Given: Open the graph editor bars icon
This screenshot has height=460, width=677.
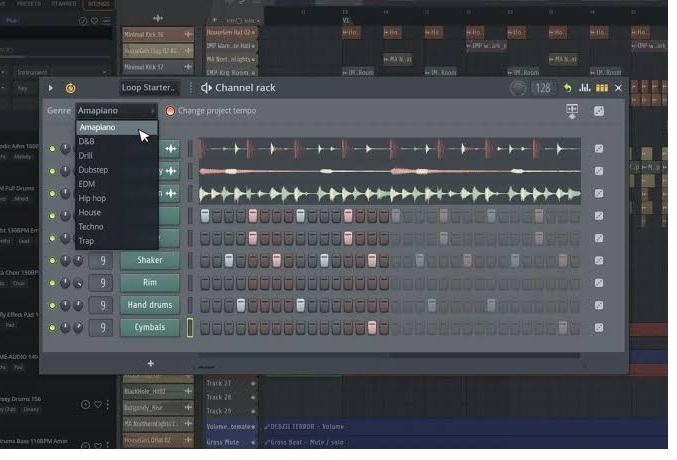Looking at the screenshot, I should point(585,88).
